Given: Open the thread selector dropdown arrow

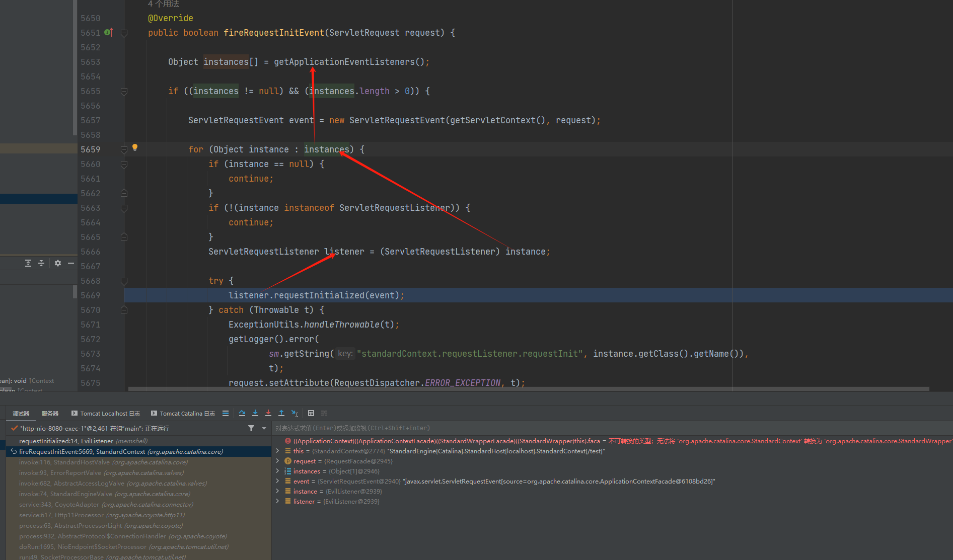Looking at the screenshot, I should [264, 428].
